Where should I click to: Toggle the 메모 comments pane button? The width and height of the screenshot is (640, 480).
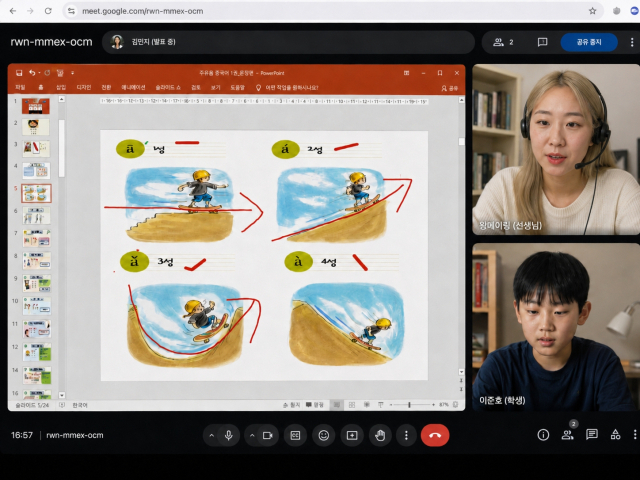pyautogui.click(x=315, y=405)
